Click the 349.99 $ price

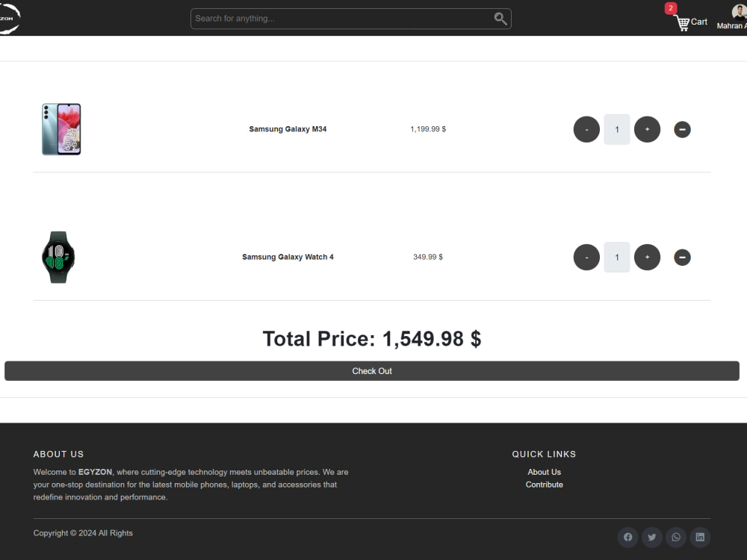(428, 257)
